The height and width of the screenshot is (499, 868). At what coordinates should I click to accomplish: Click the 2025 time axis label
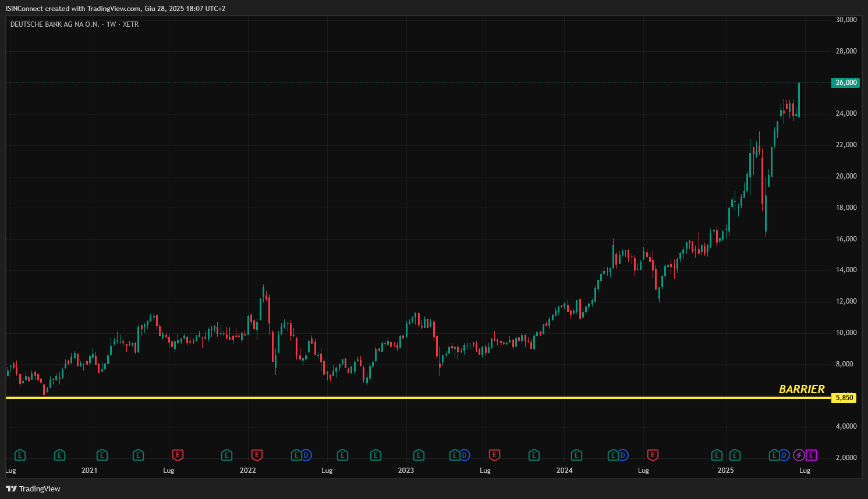pos(725,471)
